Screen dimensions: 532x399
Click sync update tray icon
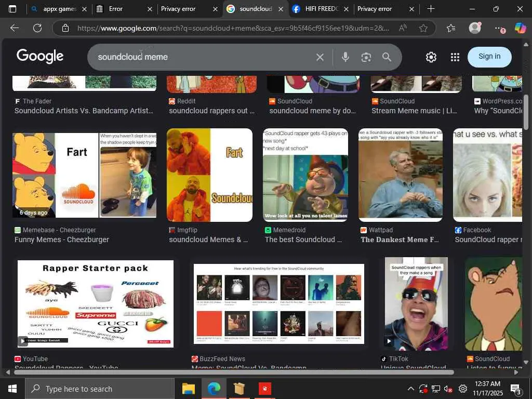(x=423, y=389)
